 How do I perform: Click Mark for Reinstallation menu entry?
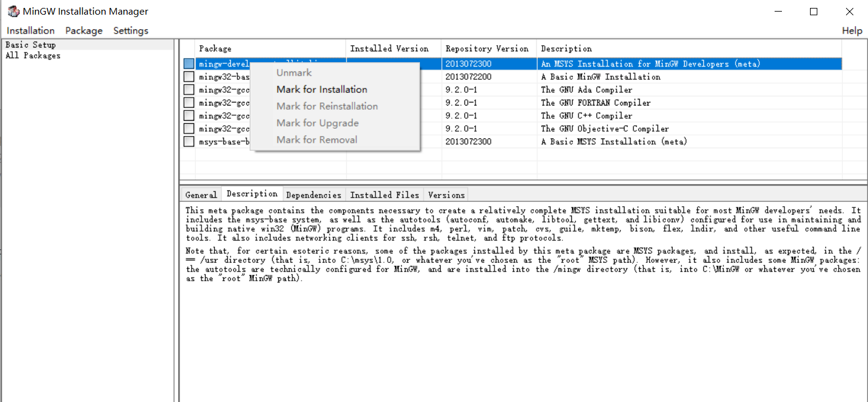[327, 106]
